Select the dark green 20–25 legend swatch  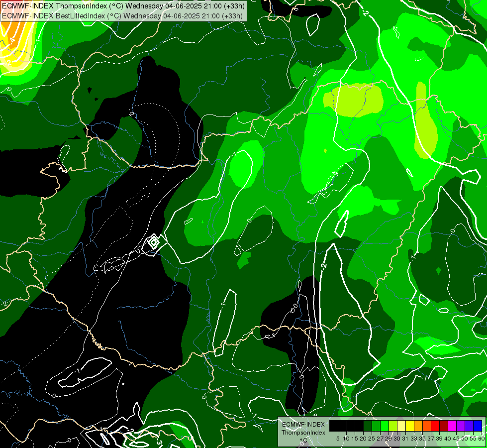pos(368,426)
